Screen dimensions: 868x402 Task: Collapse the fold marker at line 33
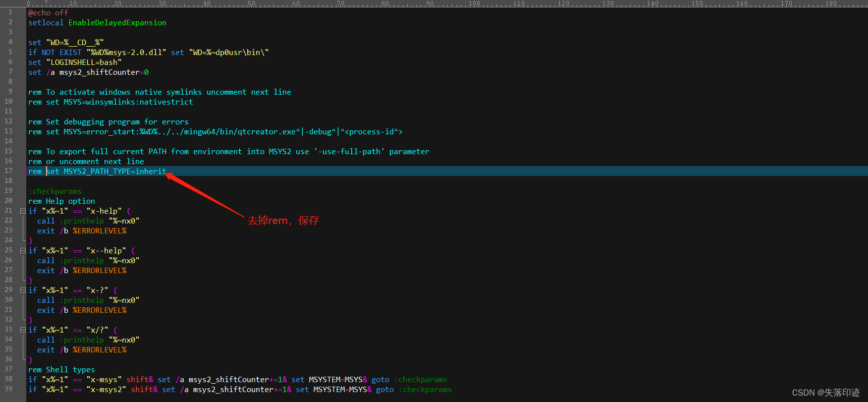point(23,330)
